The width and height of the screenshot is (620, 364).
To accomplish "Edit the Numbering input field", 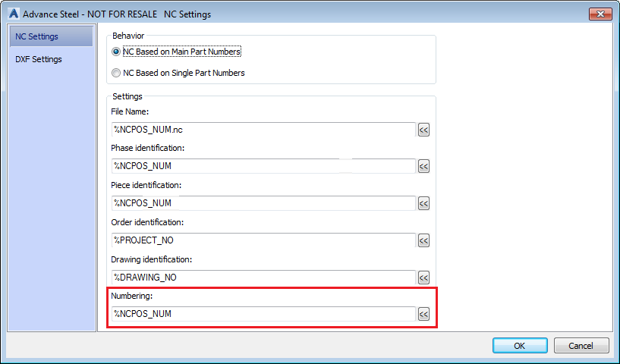I will [x=263, y=314].
